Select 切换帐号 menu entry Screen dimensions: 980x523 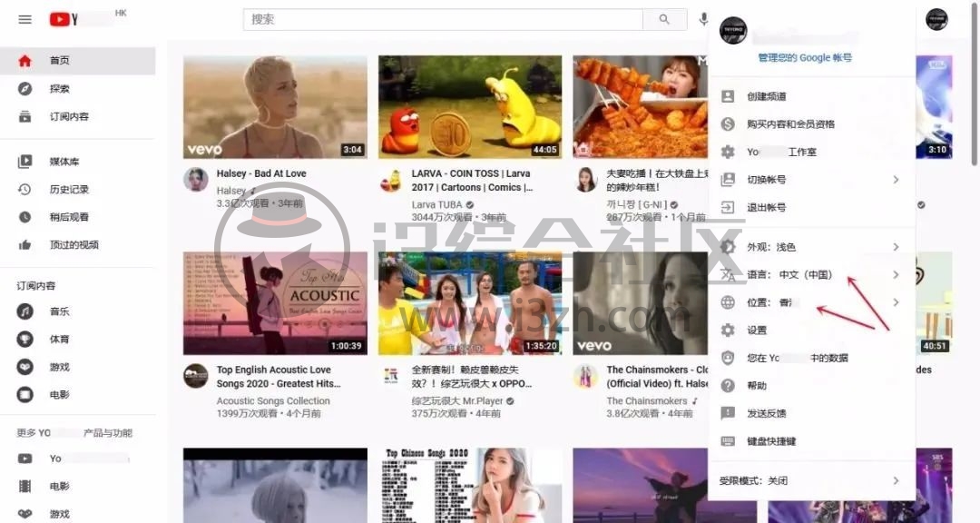coord(812,180)
